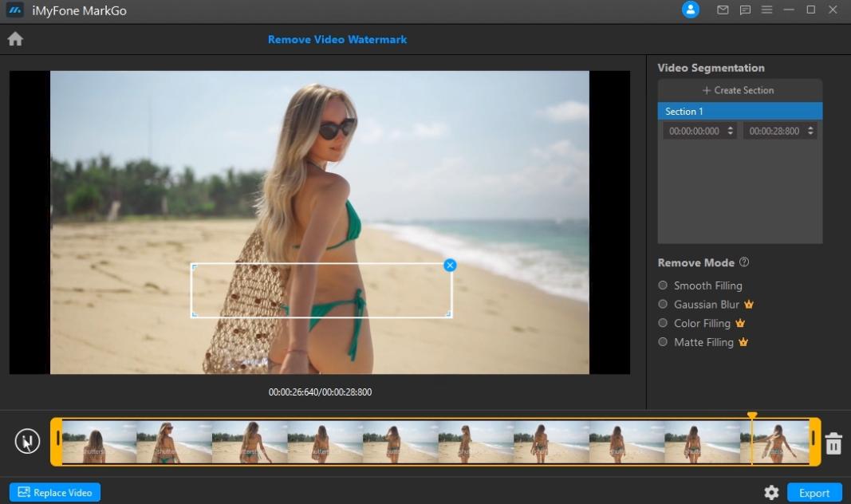
Task: Click the Export button
Action: (814, 493)
